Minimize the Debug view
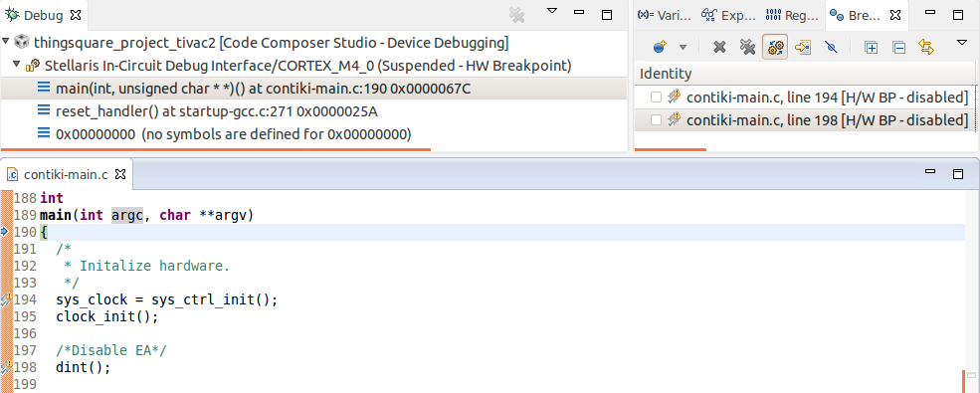Viewport: 980px width, 393px height. [x=579, y=12]
